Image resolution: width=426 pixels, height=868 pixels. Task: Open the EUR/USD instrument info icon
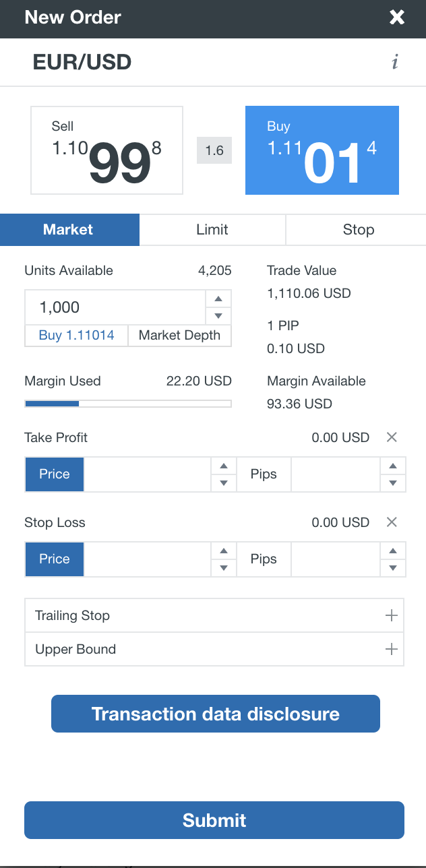pos(395,63)
